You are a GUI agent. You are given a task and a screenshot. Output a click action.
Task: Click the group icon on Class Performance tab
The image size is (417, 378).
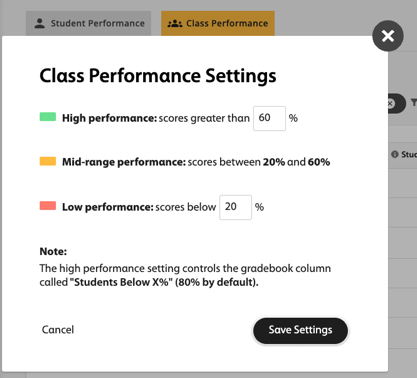point(175,23)
